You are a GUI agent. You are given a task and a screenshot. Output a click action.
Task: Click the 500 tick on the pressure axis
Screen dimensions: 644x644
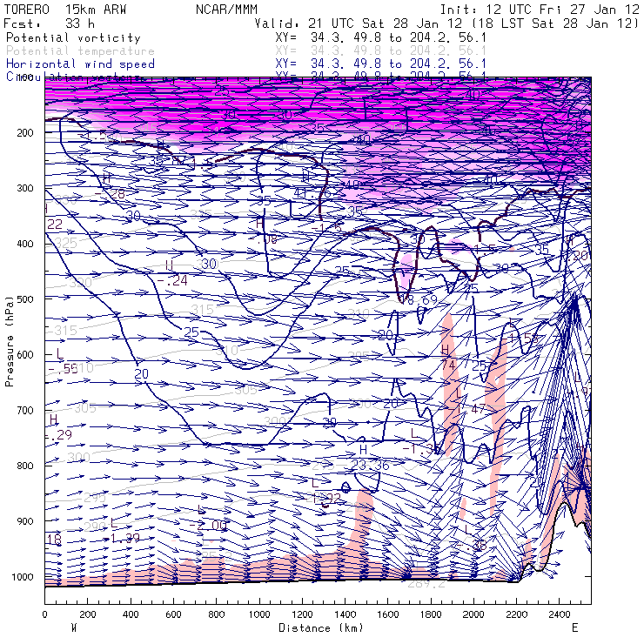click(24, 299)
